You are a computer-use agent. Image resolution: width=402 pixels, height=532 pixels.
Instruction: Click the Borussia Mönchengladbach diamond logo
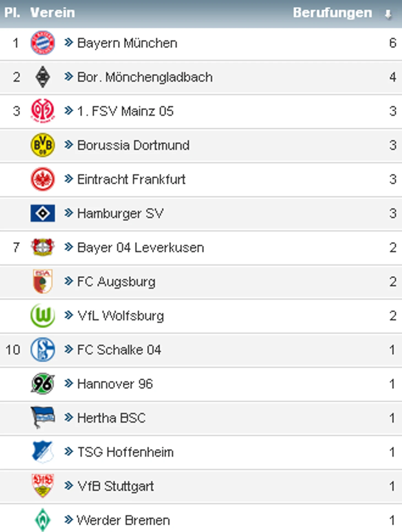coord(43,77)
